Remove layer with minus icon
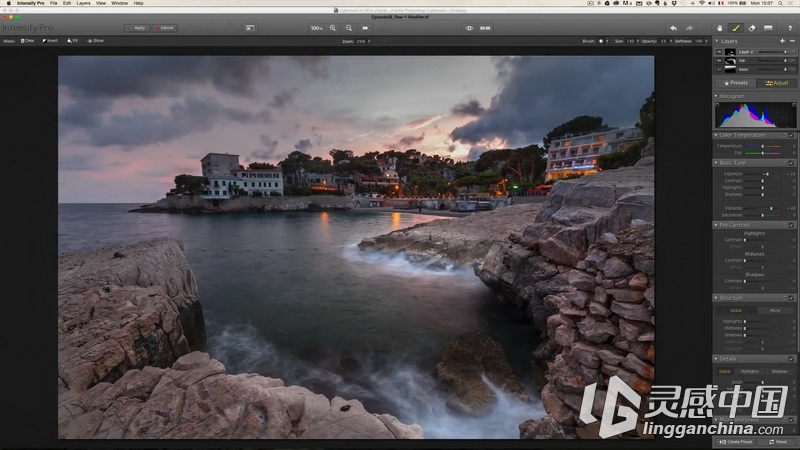The image size is (800, 450). click(792, 41)
